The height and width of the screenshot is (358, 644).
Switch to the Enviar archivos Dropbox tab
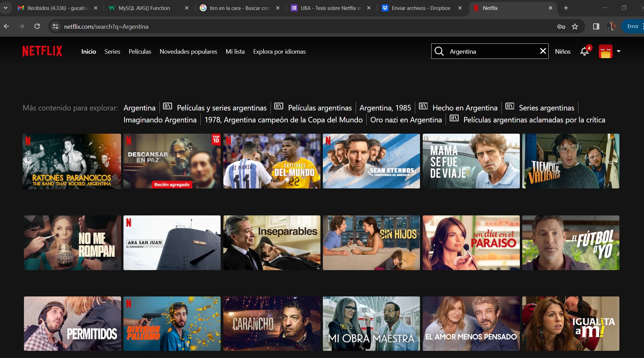tap(422, 8)
